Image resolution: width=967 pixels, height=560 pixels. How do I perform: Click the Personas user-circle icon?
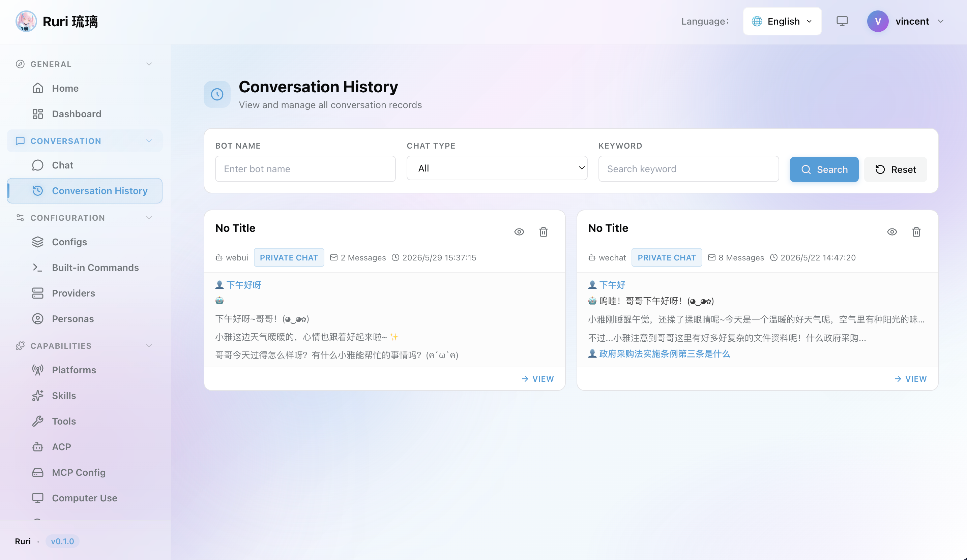click(x=38, y=319)
